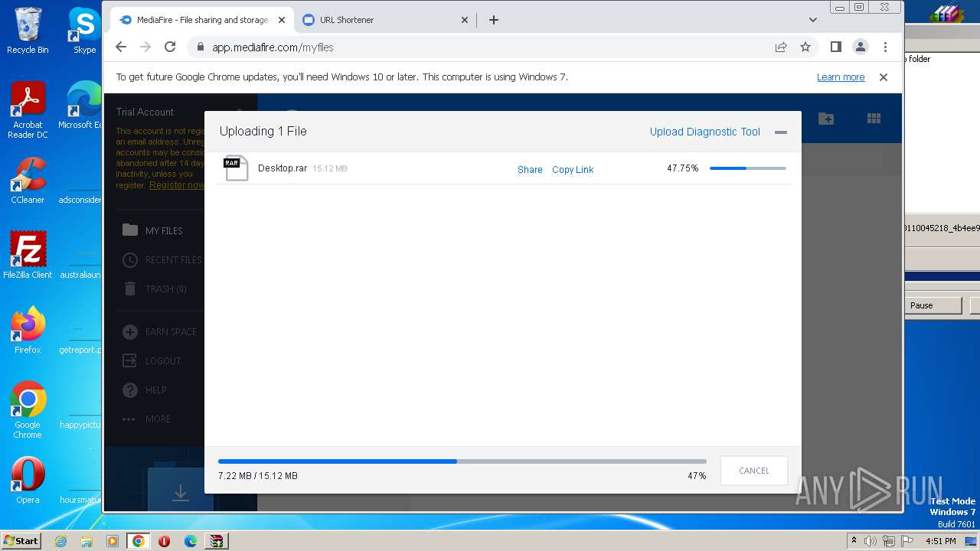Screen dimensions: 980x551
Task: Open Google Chrome desktop shortcut
Action: click(28, 409)
